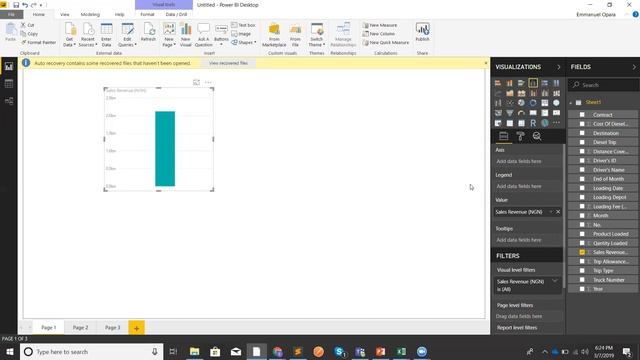The image size is (640, 360).
Task: Dismiss the auto recovery notification
Action: click(486, 63)
